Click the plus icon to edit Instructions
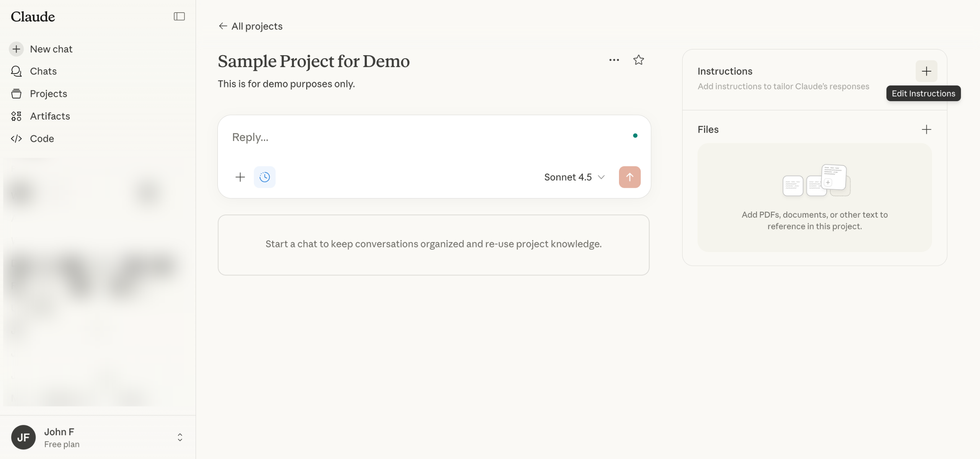Viewport: 980px width, 459px height. coord(926,71)
